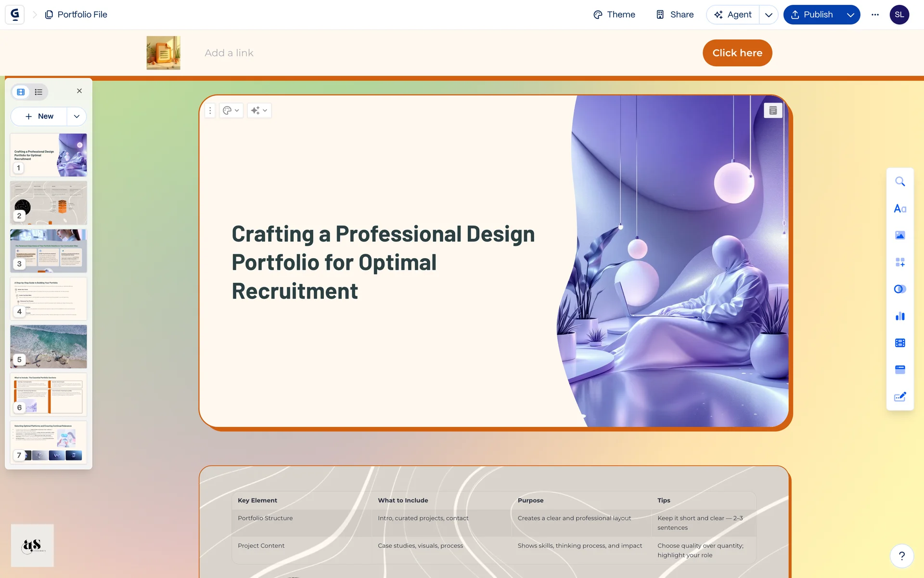This screenshot has width=924, height=578.
Task: Add a new card with New button
Action: pos(39,116)
